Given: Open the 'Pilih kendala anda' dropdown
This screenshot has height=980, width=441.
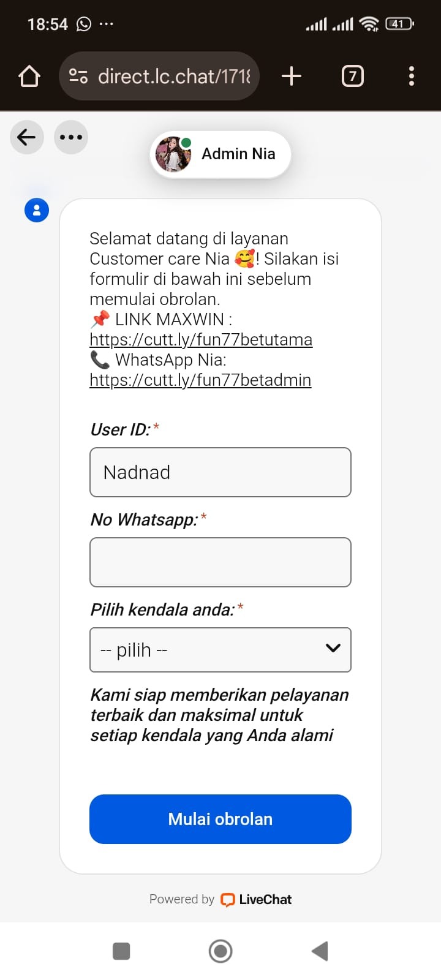Looking at the screenshot, I should pyautogui.click(x=221, y=650).
